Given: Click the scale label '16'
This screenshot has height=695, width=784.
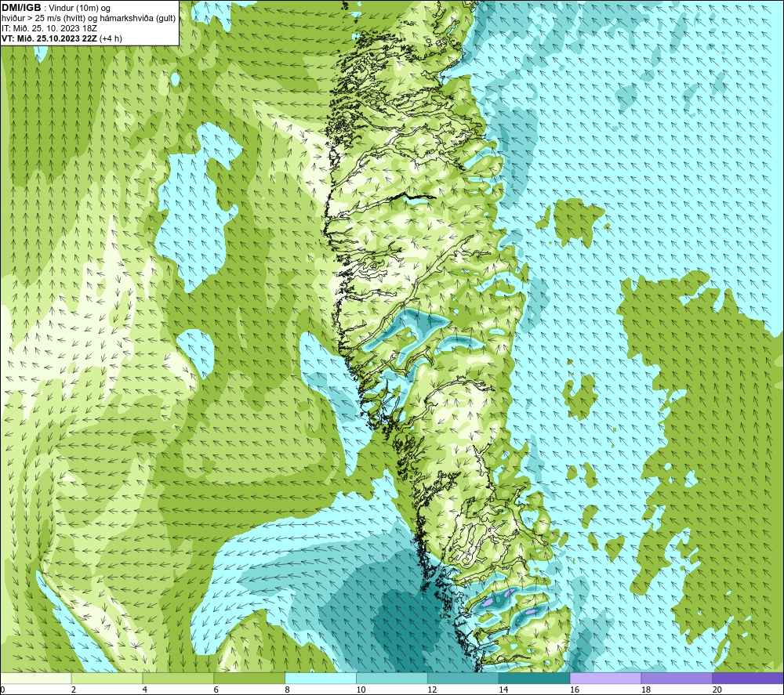Looking at the screenshot, I should pos(575,690).
